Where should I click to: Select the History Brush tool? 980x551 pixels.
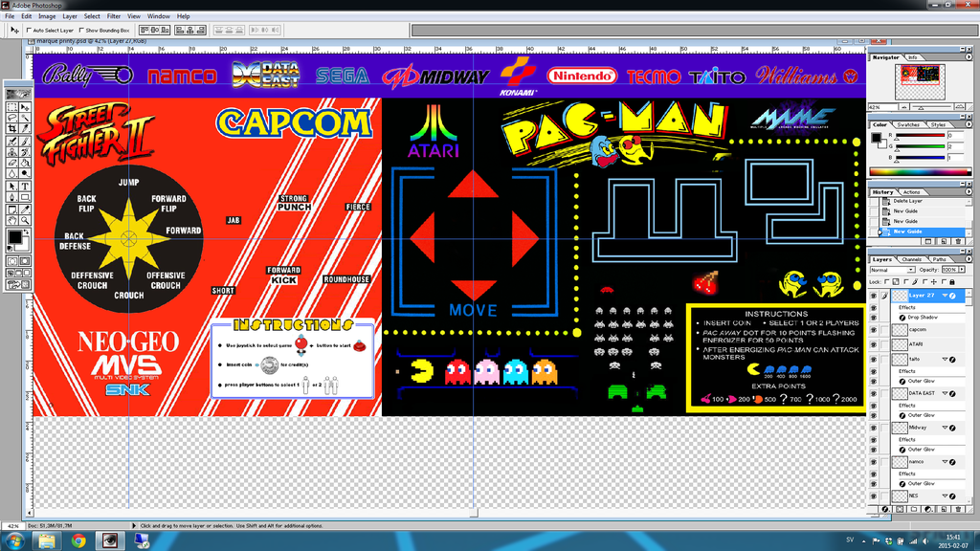click(x=24, y=152)
